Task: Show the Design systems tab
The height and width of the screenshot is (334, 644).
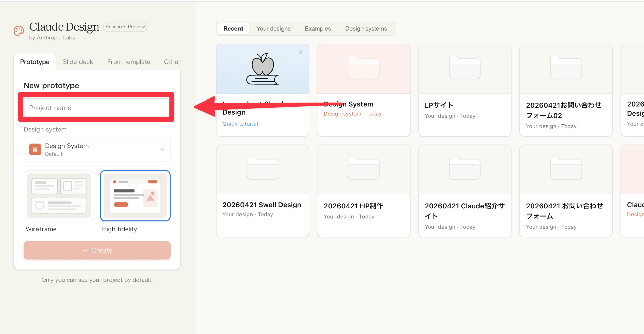Action: [366, 29]
